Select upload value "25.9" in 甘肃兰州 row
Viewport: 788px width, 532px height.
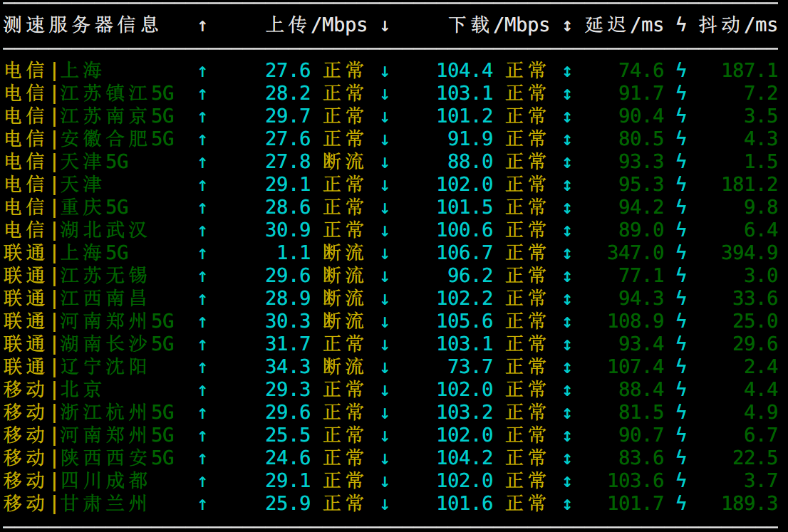click(288, 504)
